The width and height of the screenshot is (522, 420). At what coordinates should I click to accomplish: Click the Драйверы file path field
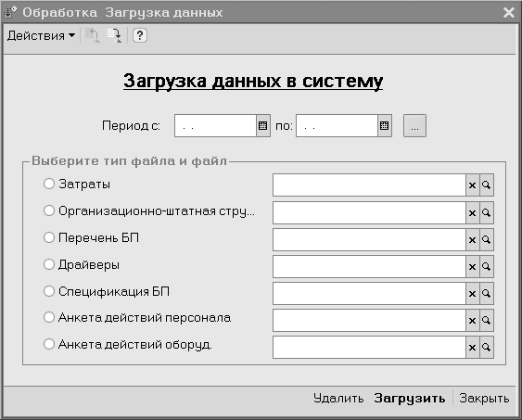coord(369,267)
